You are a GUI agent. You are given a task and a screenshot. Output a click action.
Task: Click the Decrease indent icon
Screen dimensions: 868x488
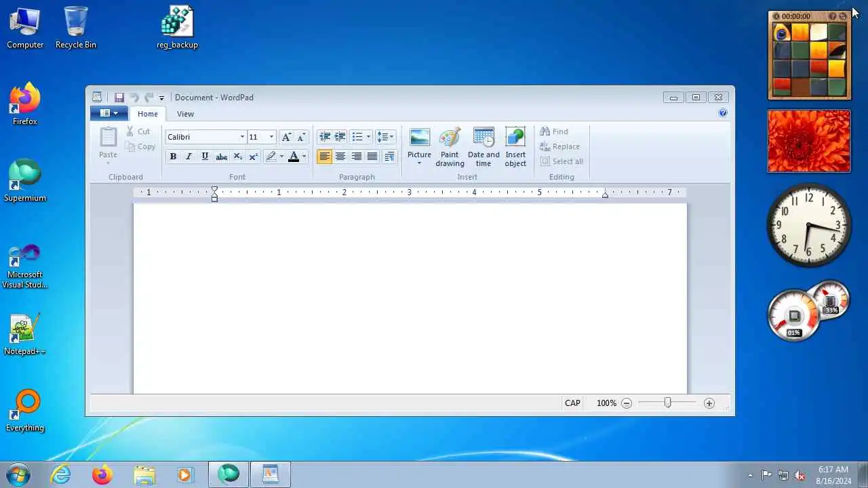pos(324,137)
